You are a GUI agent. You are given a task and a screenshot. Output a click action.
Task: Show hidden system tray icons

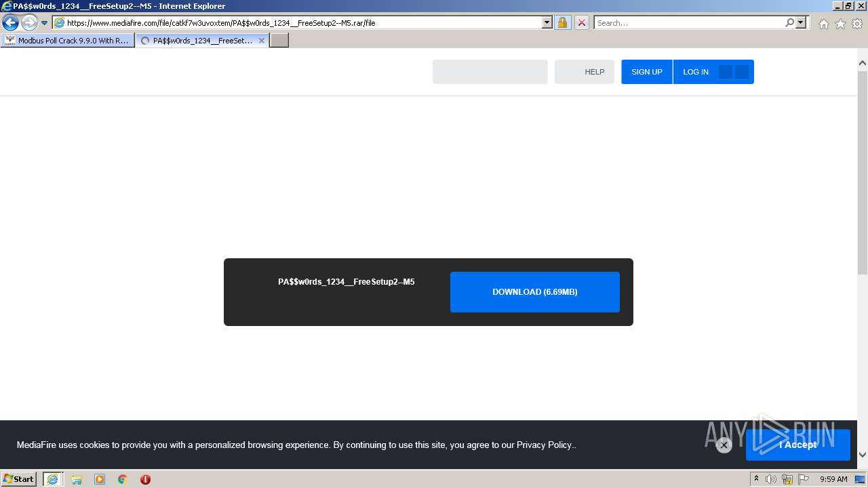756,479
